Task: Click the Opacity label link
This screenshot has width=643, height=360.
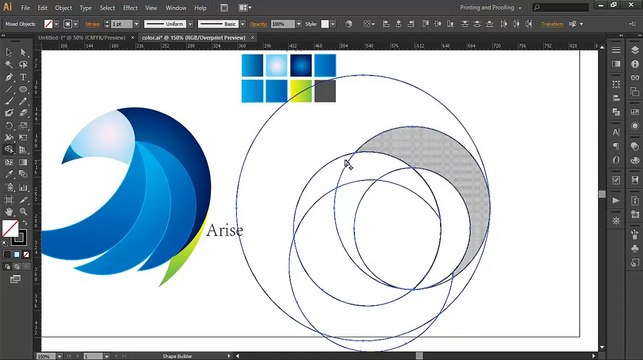Action: point(258,24)
